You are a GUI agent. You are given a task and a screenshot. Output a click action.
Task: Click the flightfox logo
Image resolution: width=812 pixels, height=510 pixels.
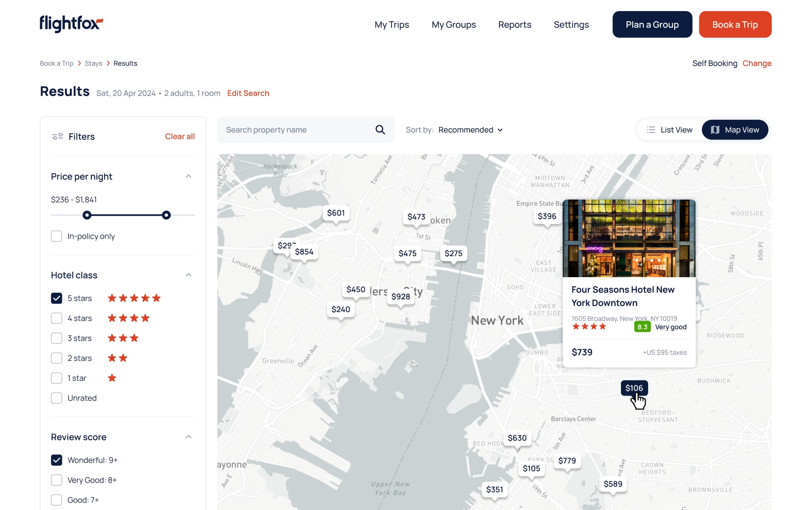[x=71, y=24]
